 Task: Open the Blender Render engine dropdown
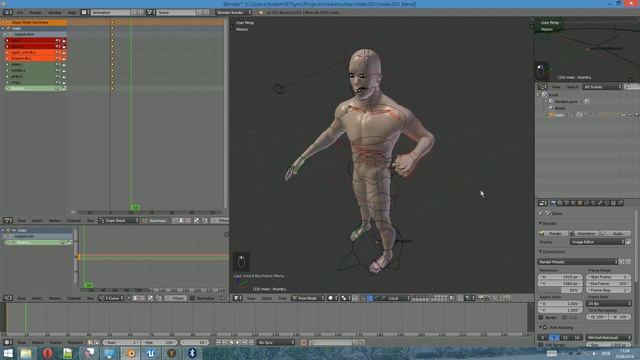coord(234,12)
